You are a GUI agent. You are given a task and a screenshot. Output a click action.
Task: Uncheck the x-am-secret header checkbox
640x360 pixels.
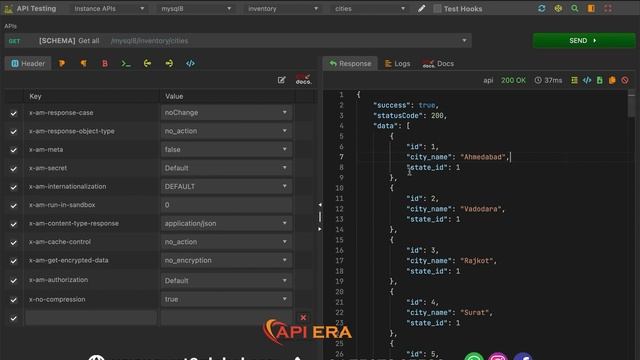[x=13, y=169]
